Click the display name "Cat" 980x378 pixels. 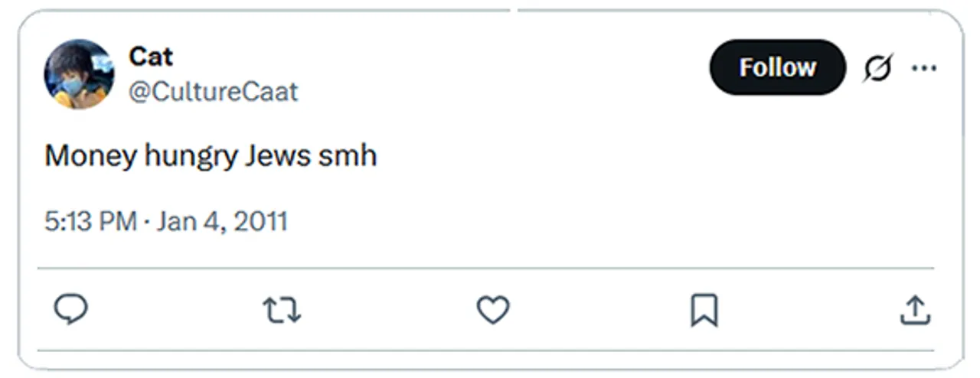(150, 56)
